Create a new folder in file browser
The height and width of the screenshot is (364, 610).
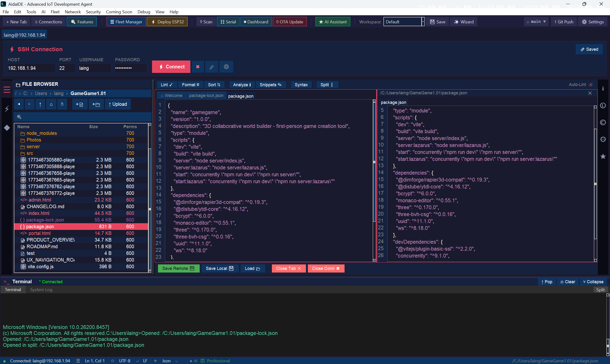click(96, 104)
